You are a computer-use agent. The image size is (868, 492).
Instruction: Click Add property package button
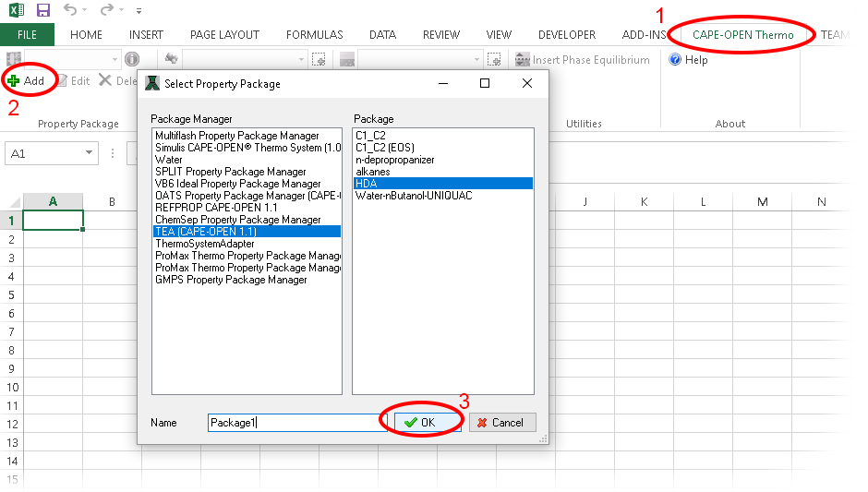[26, 81]
